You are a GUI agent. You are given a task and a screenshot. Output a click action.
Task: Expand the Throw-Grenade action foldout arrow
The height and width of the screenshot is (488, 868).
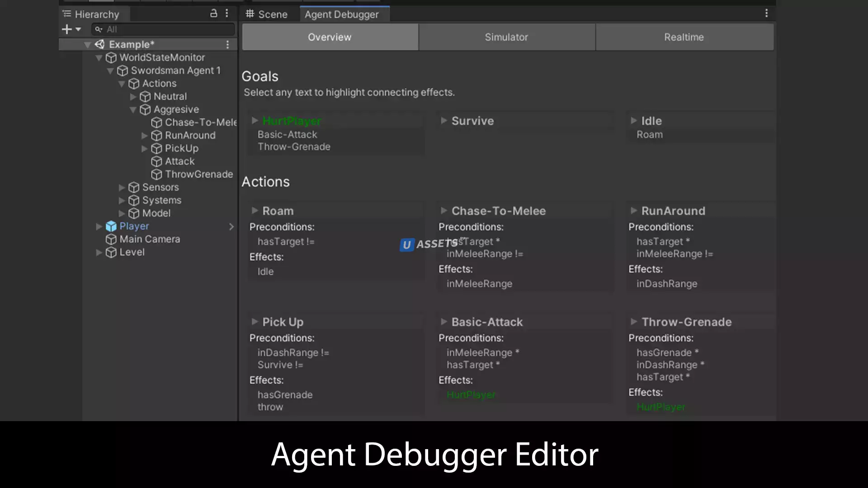click(633, 322)
